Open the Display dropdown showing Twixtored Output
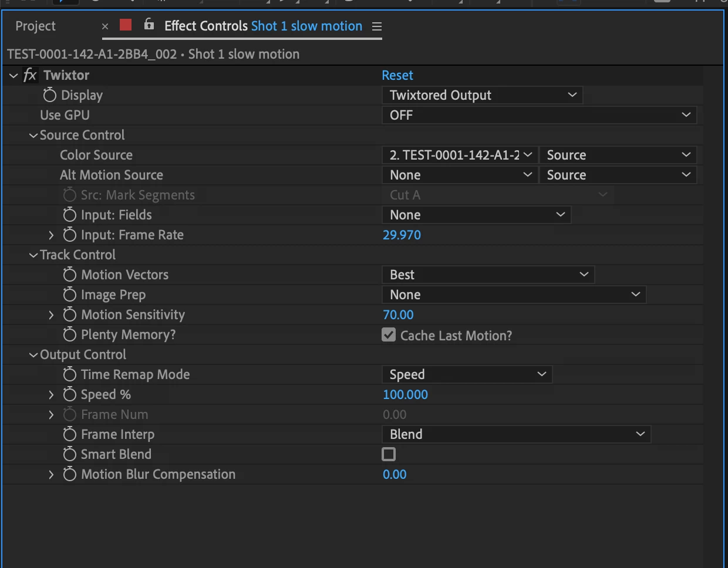 [482, 95]
